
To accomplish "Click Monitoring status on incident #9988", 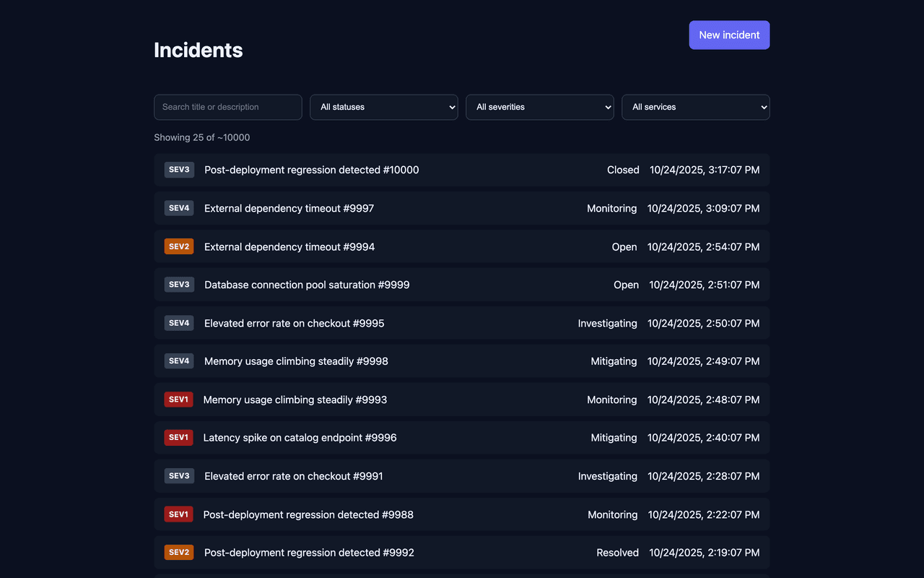I will point(613,514).
